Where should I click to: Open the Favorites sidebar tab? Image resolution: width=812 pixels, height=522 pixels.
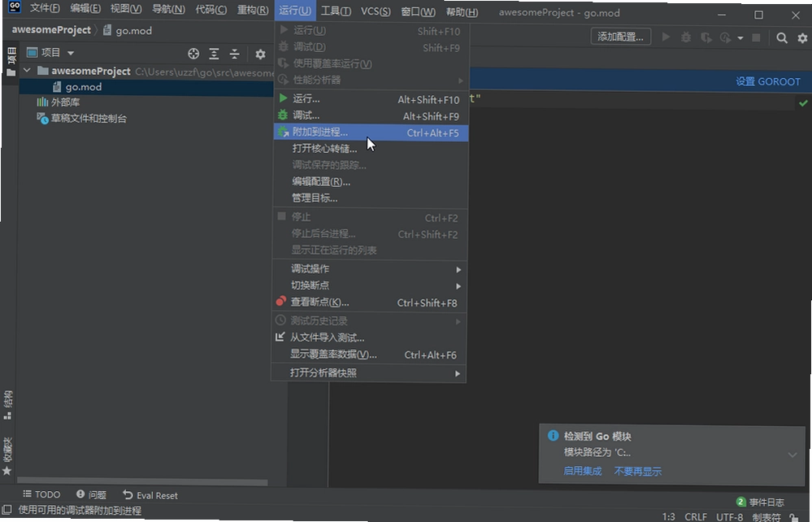point(7,456)
